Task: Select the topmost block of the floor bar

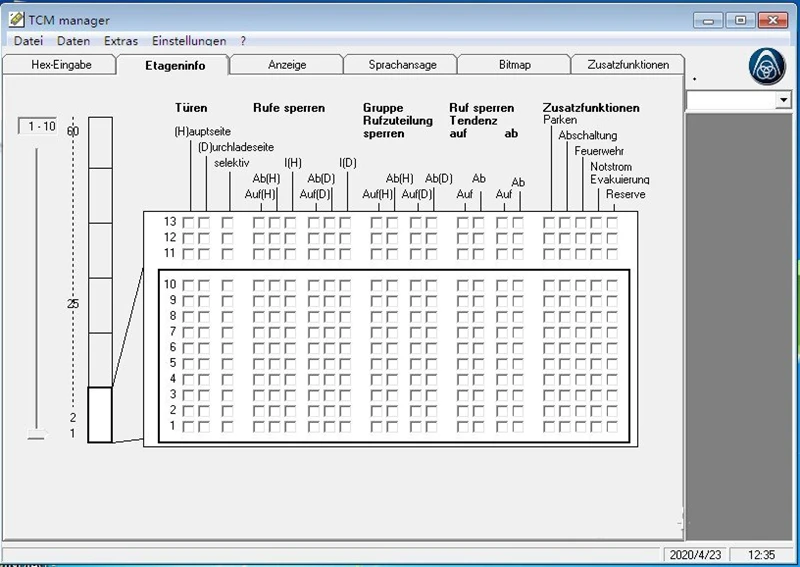Action: pos(101,142)
